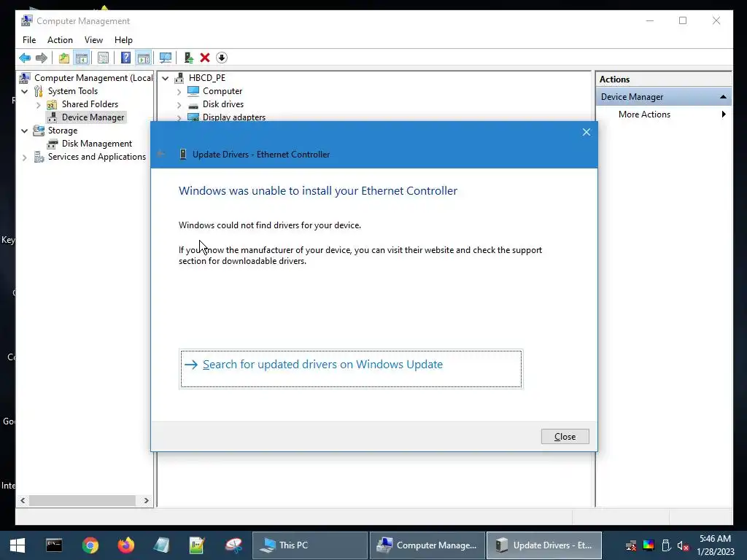747x560 pixels.
Task: Open the Action menu
Action: pos(60,40)
